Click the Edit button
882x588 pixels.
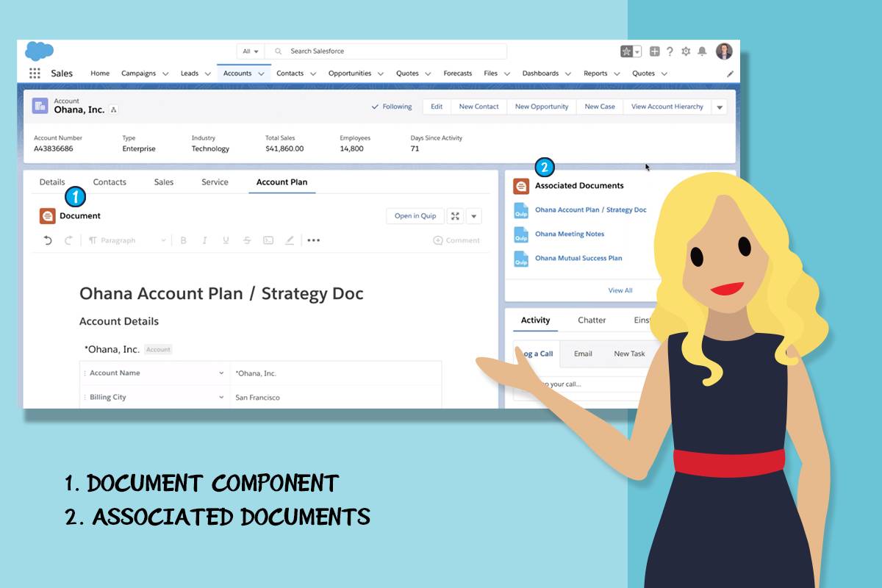click(x=437, y=107)
